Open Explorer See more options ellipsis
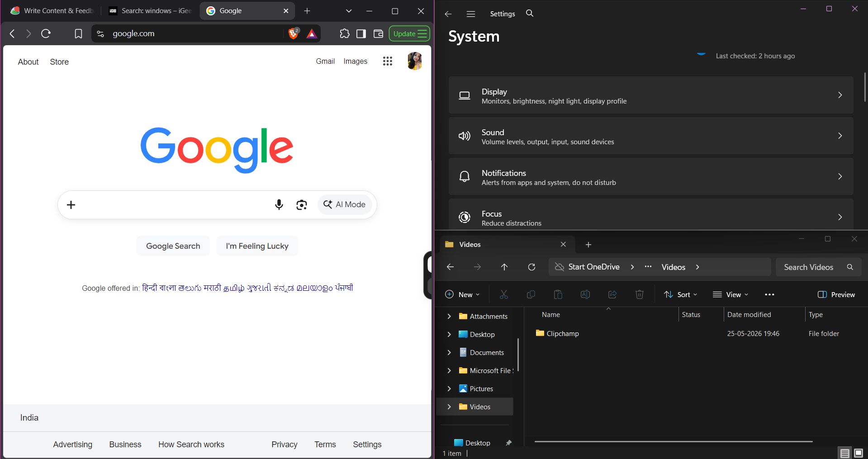Screen dimensions: 868x459 point(769,294)
